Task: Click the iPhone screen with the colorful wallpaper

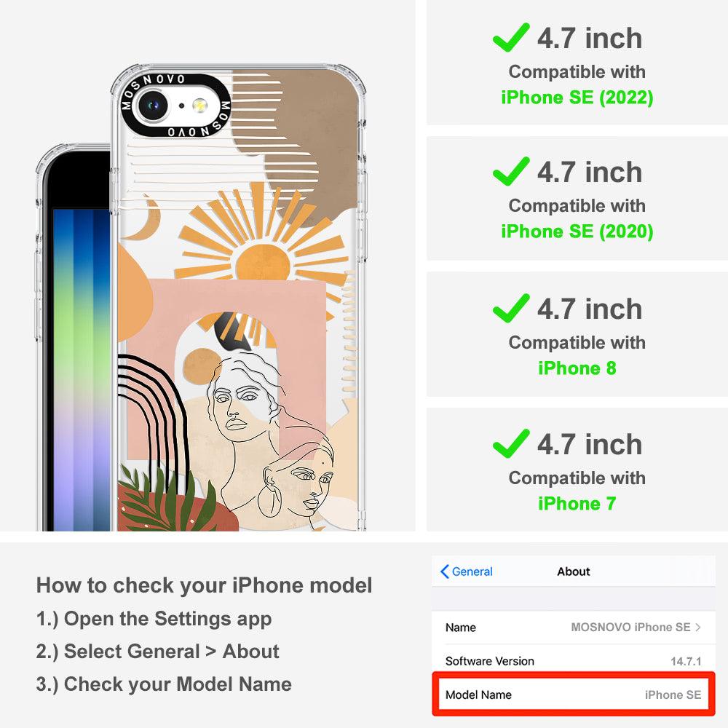Action: click(x=82, y=370)
